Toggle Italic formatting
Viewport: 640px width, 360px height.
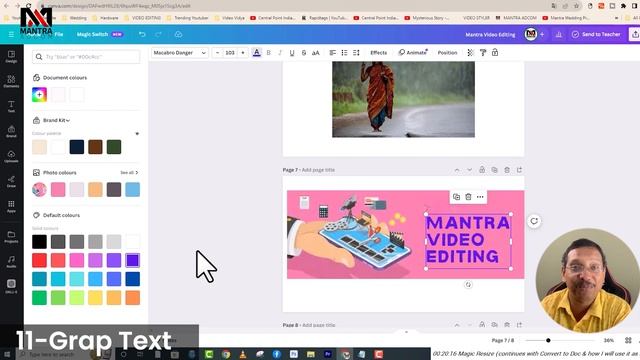280,53
